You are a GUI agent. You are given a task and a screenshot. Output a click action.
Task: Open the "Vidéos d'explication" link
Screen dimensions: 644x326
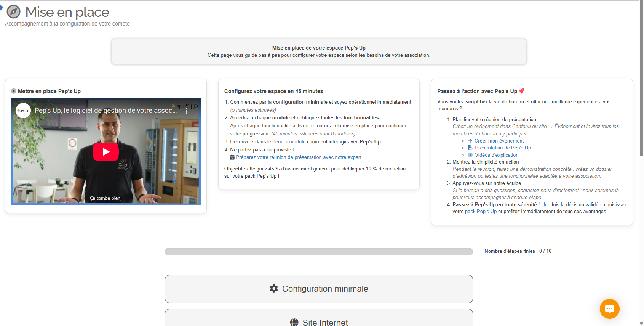[497, 155]
